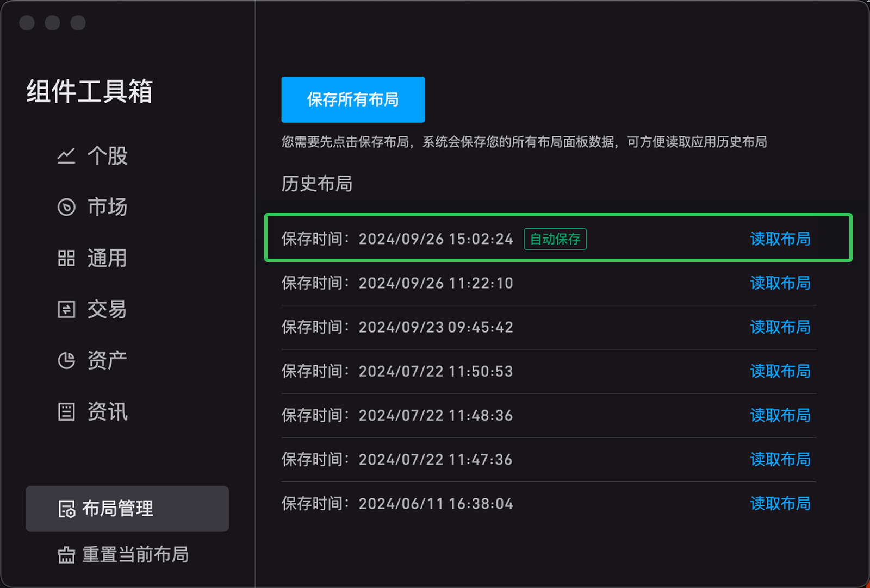Click the 重置当前布局 reset icon
870x588 pixels.
click(66, 555)
